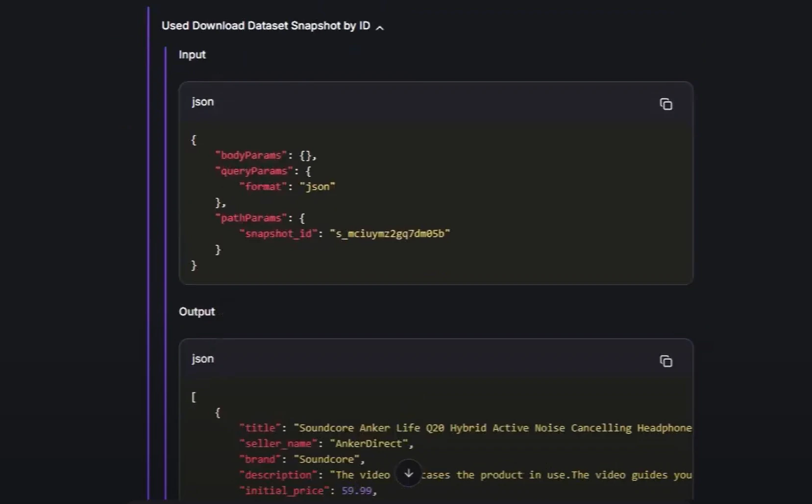The width and height of the screenshot is (812, 504).
Task: Click the 'Output' section label
Action: coord(197,311)
